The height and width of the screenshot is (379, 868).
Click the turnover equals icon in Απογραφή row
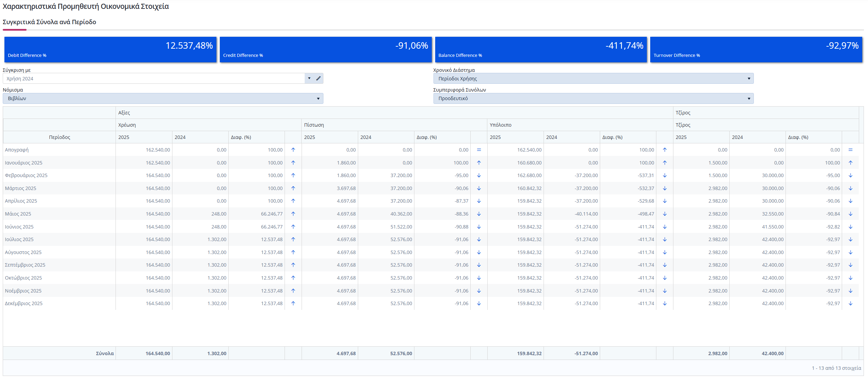point(850,150)
